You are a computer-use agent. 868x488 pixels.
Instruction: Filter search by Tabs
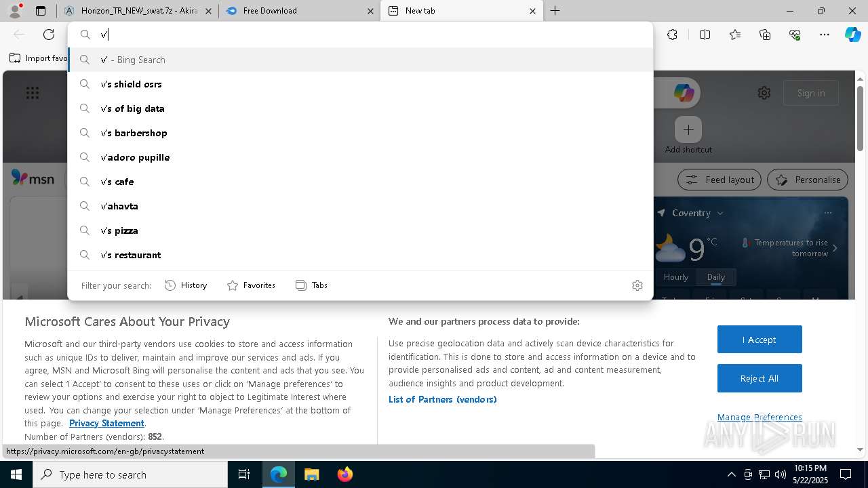click(312, 285)
